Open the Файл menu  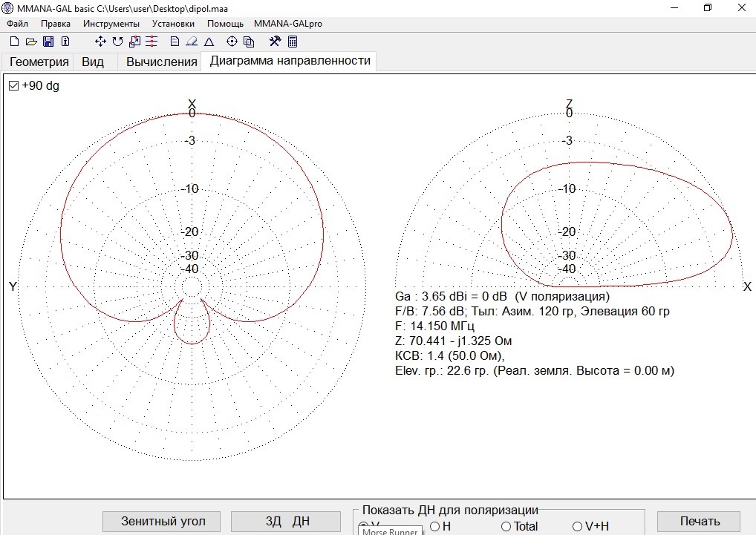17,24
